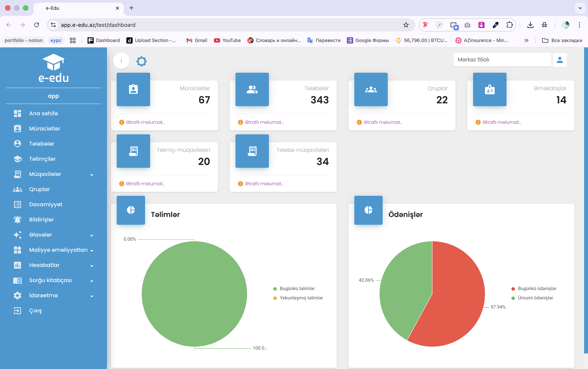The height and width of the screenshot is (369, 588).
Task: Click the Əməkdaşlar card badge icon
Action: click(x=490, y=89)
